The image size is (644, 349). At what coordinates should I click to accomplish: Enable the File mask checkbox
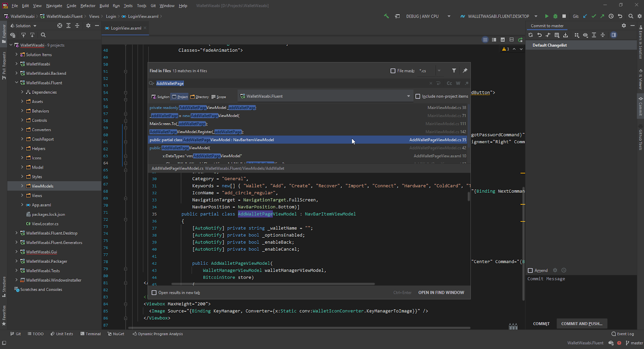393,71
